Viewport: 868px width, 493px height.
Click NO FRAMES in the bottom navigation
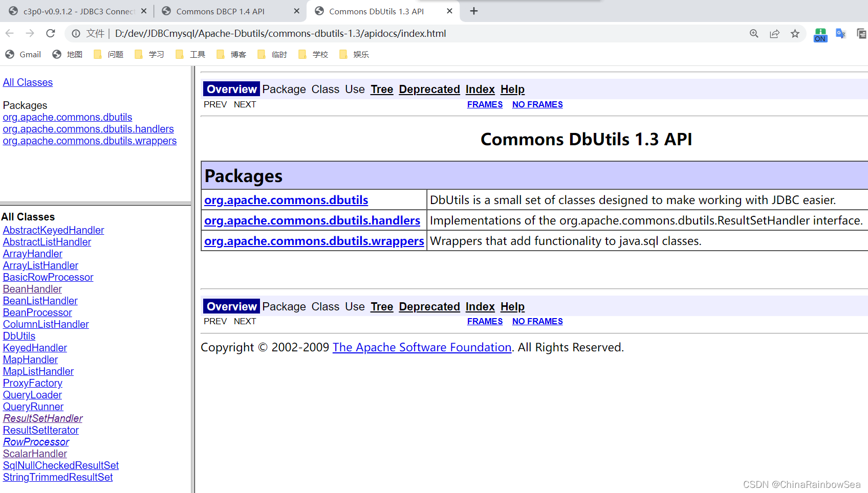537,321
